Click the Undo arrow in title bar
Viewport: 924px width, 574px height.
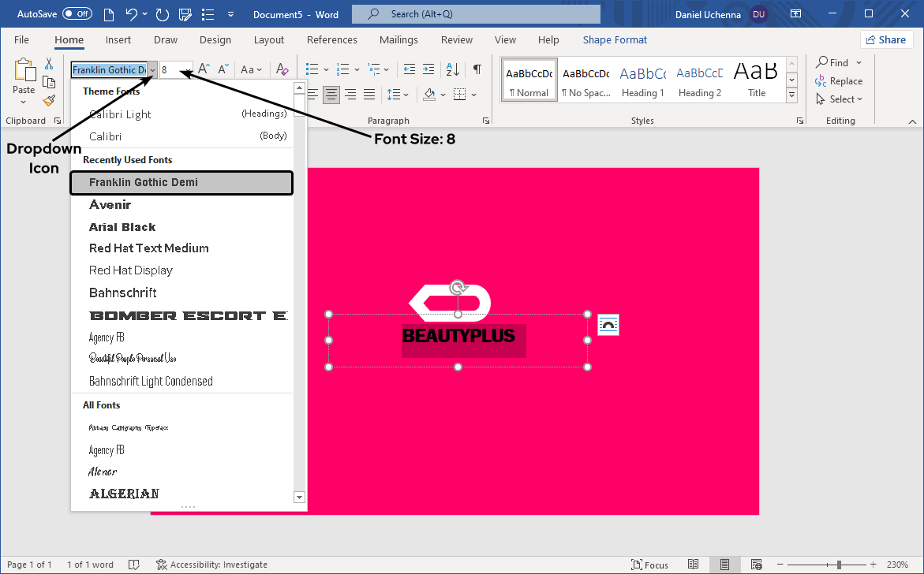point(132,14)
